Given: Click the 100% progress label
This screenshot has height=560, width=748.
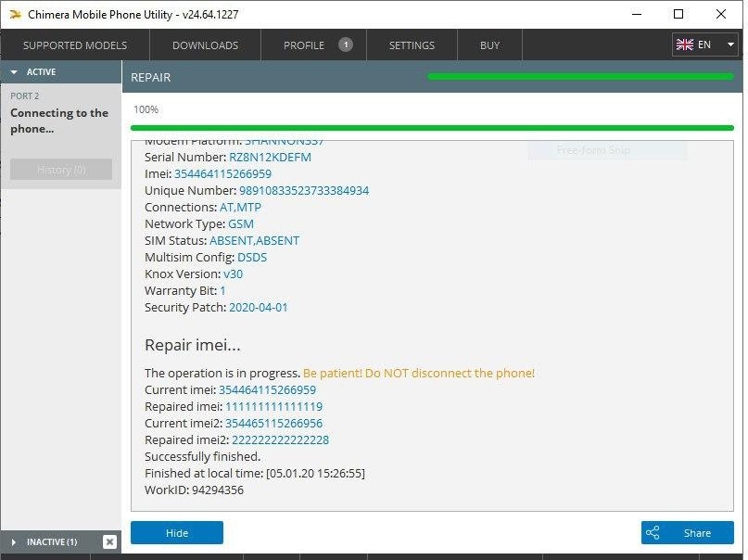Looking at the screenshot, I should click(x=146, y=109).
